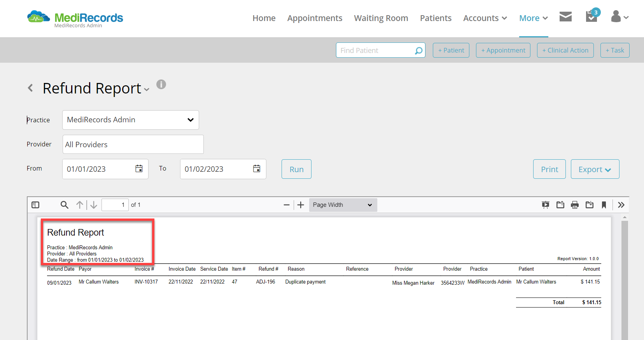The height and width of the screenshot is (340, 644).
Task: Click the Print button
Action: coord(549,169)
